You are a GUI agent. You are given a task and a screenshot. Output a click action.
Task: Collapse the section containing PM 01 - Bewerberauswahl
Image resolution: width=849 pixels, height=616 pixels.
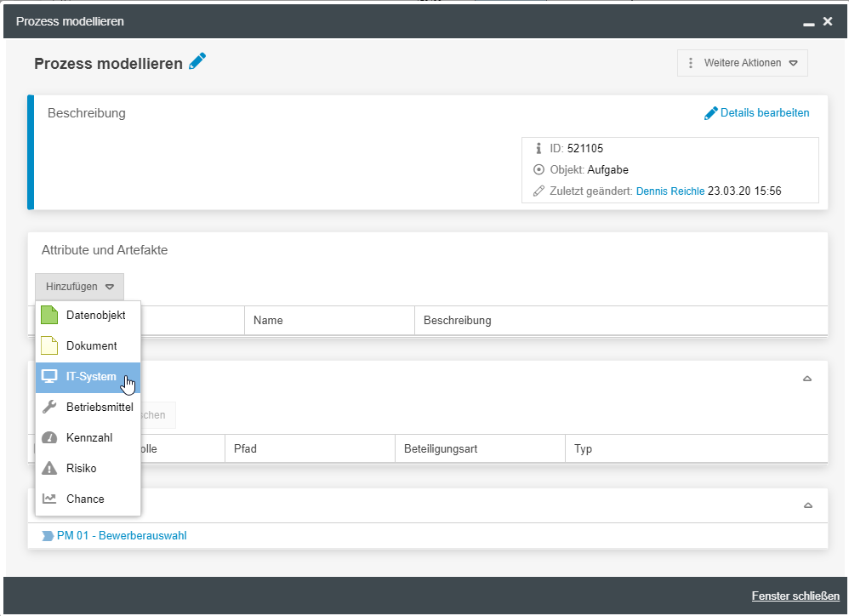807,505
